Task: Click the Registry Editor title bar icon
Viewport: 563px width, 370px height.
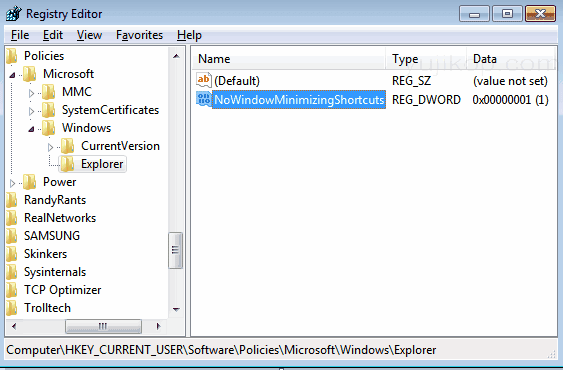Action: (14, 14)
